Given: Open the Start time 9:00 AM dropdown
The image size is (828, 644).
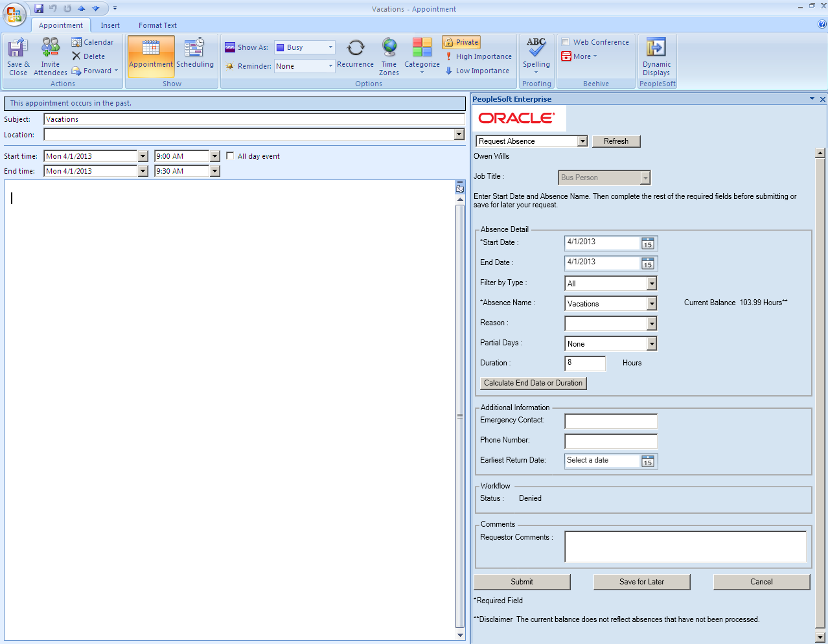Looking at the screenshot, I should (215, 156).
